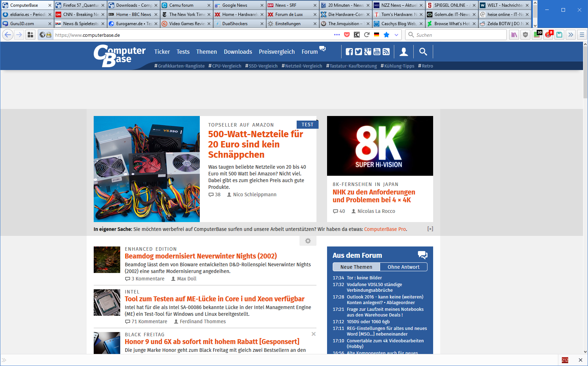Open the 'Downloads' navigation item
The image size is (588, 366).
coord(238,52)
